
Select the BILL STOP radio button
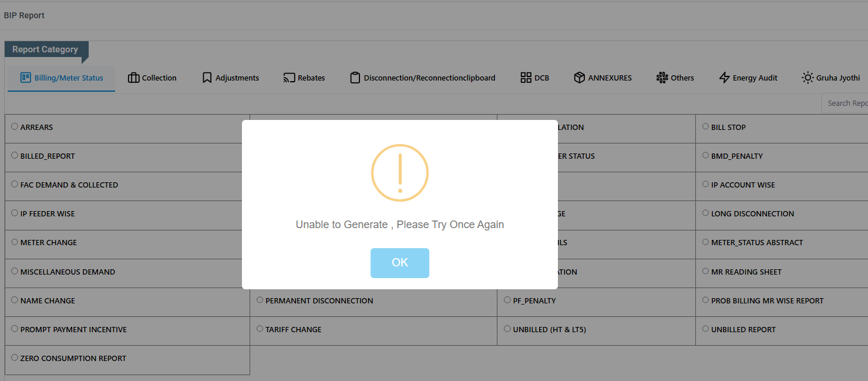(706, 126)
